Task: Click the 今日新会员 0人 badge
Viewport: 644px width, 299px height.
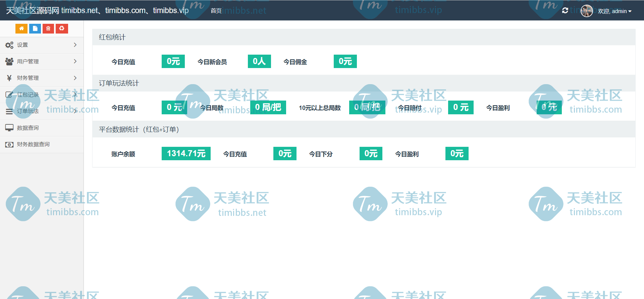Action: click(259, 61)
